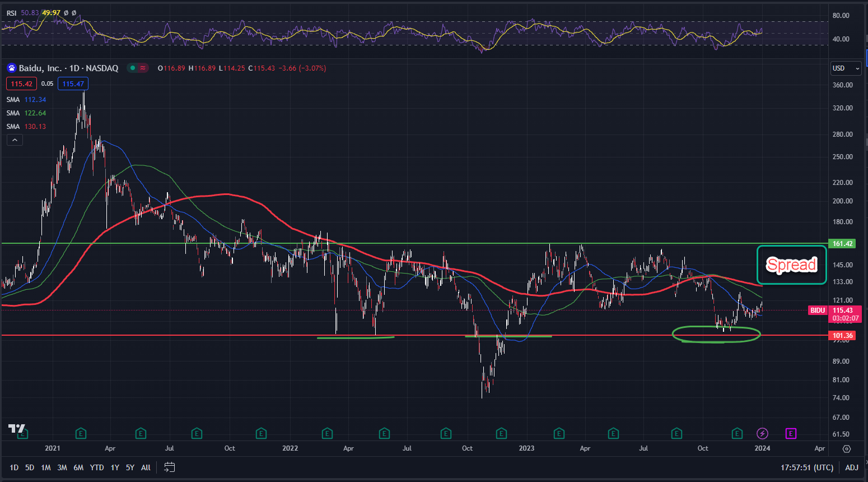Click the earnings marker for August 2023
868x482 pixels.
pyautogui.click(x=676, y=433)
